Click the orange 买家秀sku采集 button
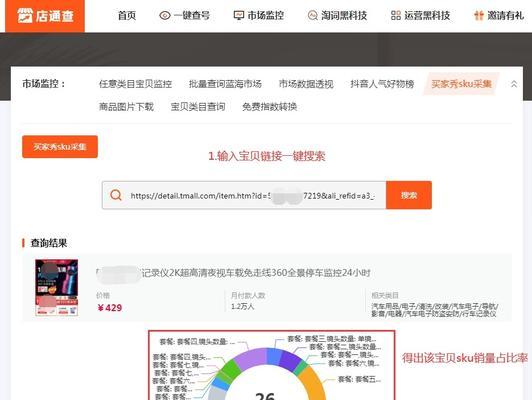The width and height of the screenshot is (532, 400). coord(60,147)
